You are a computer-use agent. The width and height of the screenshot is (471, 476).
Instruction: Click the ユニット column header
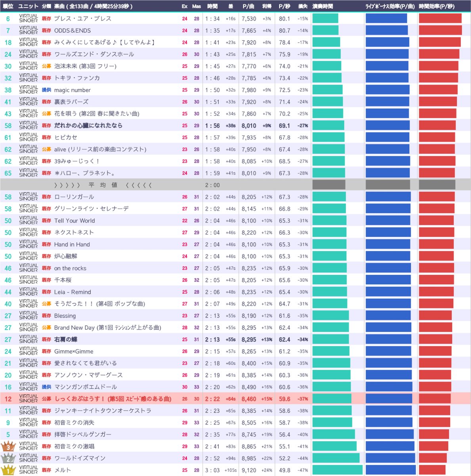[28, 6]
